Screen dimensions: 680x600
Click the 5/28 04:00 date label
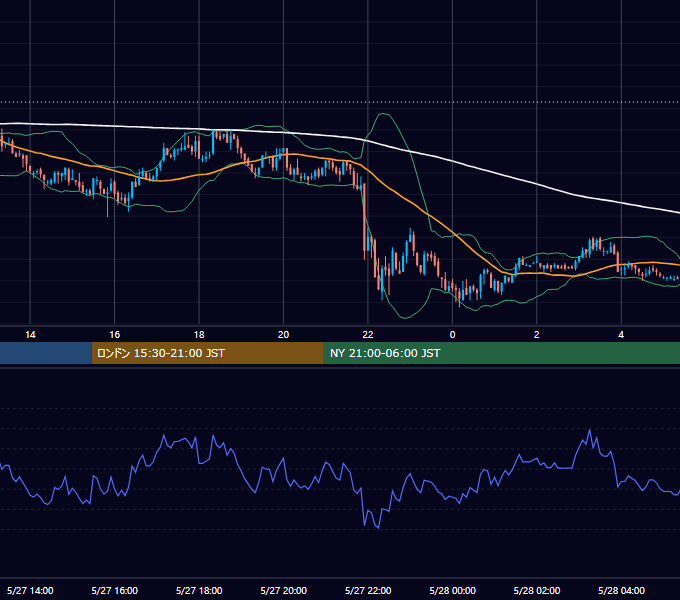(621, 590)
